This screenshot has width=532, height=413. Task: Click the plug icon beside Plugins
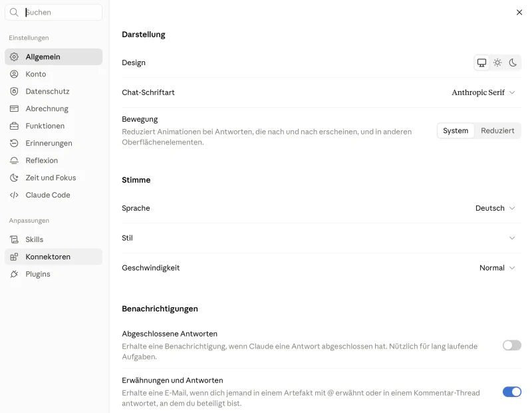pyautogui.click(x=14, y=274)
